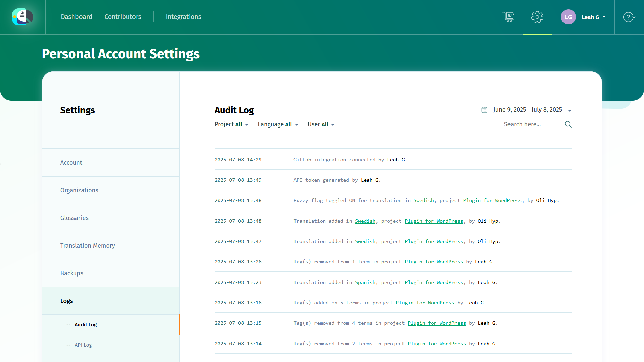Image resolution: width=644 pixels, height=362 pixels.
Task: Click the parrot logo icon
Action: (x=22, y=17)
